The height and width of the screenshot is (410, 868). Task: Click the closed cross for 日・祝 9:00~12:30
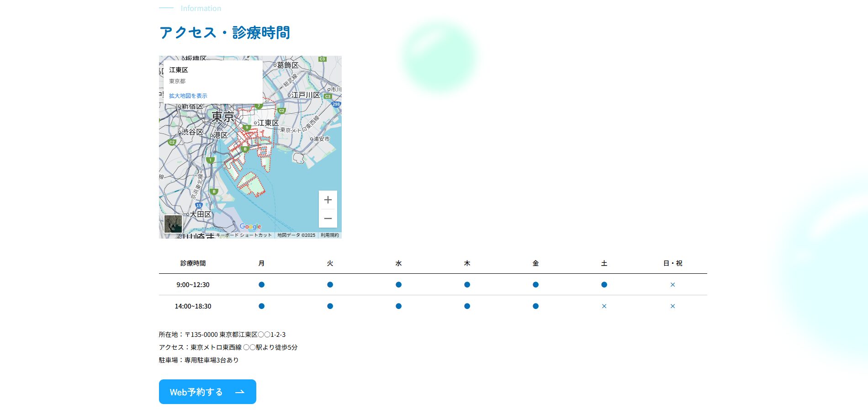(672, 285)
